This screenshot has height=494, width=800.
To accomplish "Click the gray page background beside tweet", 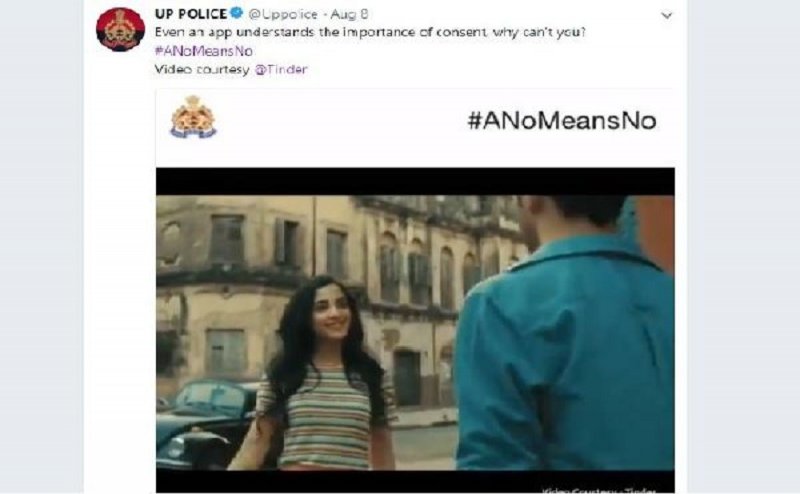I will tap(743, 247).
